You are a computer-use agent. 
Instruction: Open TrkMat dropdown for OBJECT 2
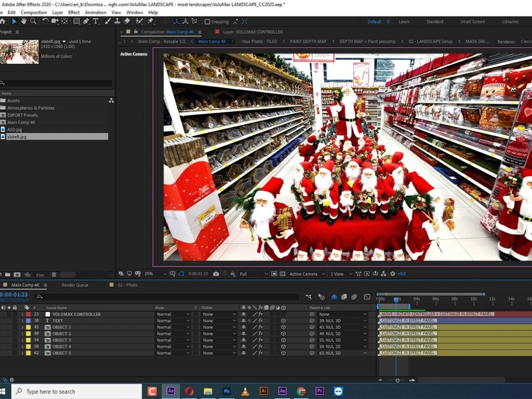point(219,334)
